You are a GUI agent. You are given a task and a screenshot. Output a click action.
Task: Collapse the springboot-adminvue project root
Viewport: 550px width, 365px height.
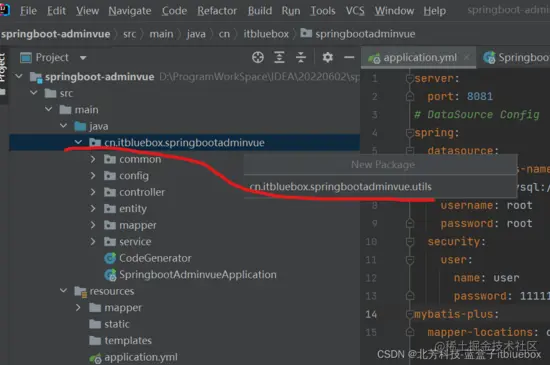(x=19, y=76)
